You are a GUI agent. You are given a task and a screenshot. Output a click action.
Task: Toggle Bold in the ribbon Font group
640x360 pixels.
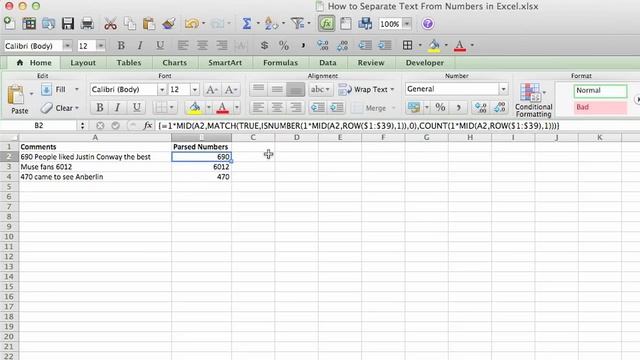[x=99, y=107]
